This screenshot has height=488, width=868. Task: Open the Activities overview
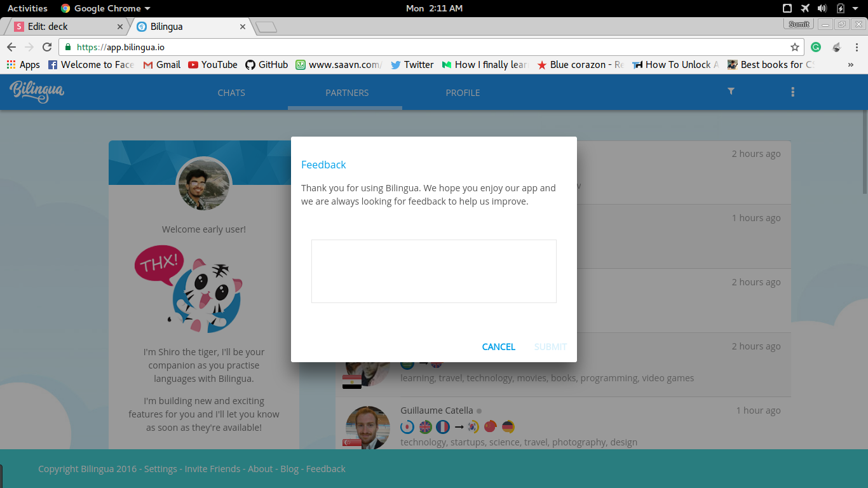coord(27,8)
